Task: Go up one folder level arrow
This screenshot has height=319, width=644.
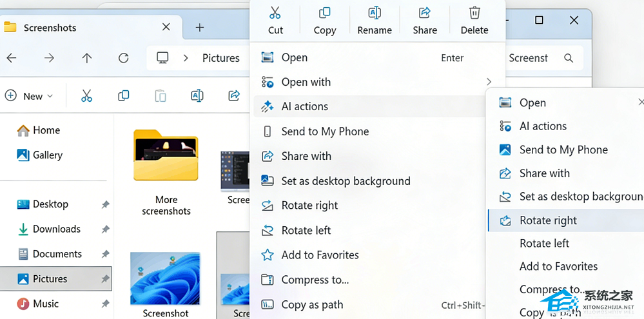Action: 87,58
